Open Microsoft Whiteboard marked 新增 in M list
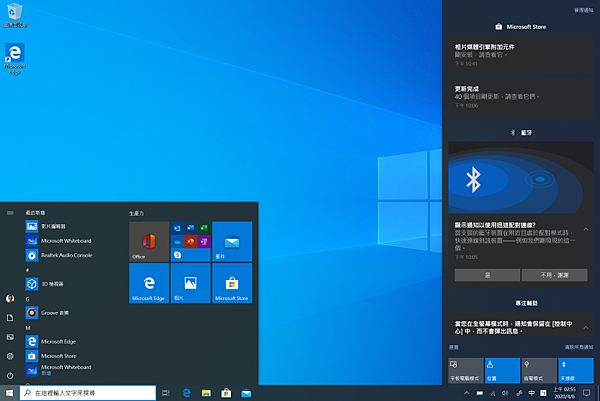Image resolution: width=600 pixels, height=401 pixels. [x=73, y=370]
